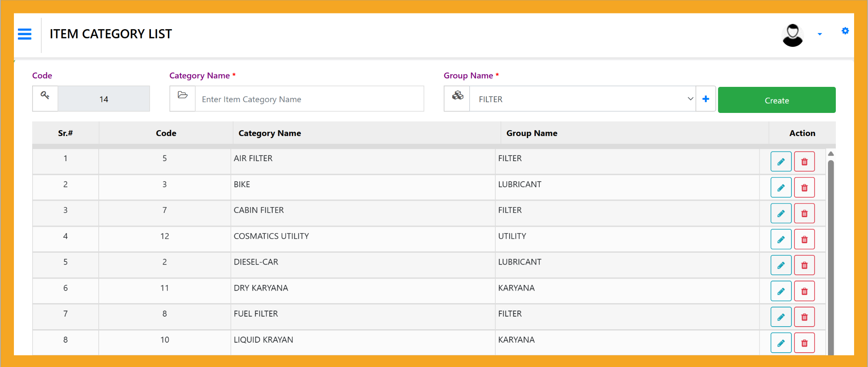Click the Group Name column header

click(531, 133)
